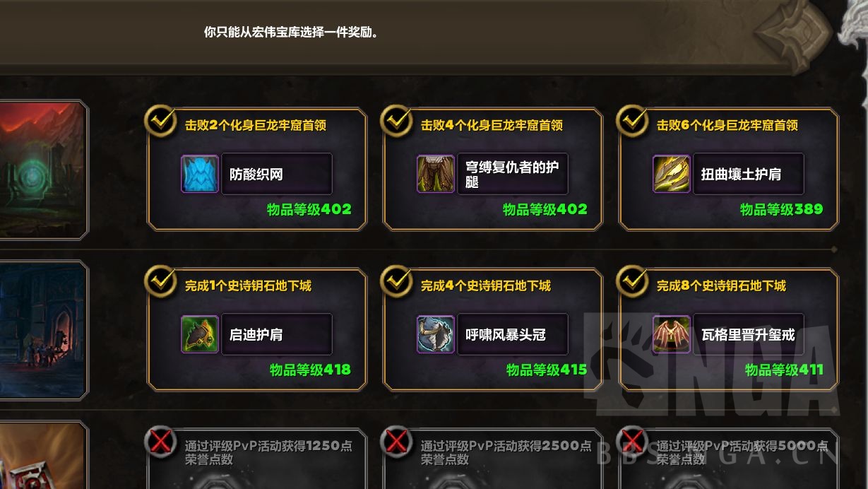Click the raid portal category thumbnail
868x489 pixels.
click(x=42, y=170)
